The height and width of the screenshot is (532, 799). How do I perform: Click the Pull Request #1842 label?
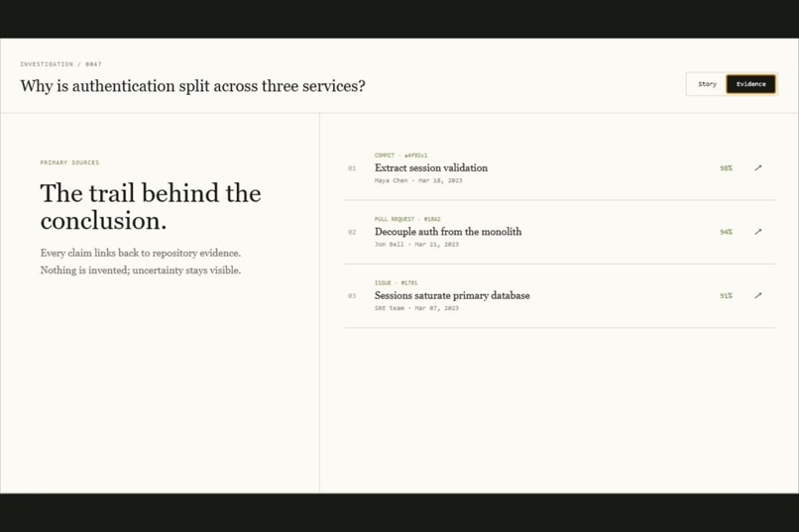pyautogui.click(x=407, y=219)
